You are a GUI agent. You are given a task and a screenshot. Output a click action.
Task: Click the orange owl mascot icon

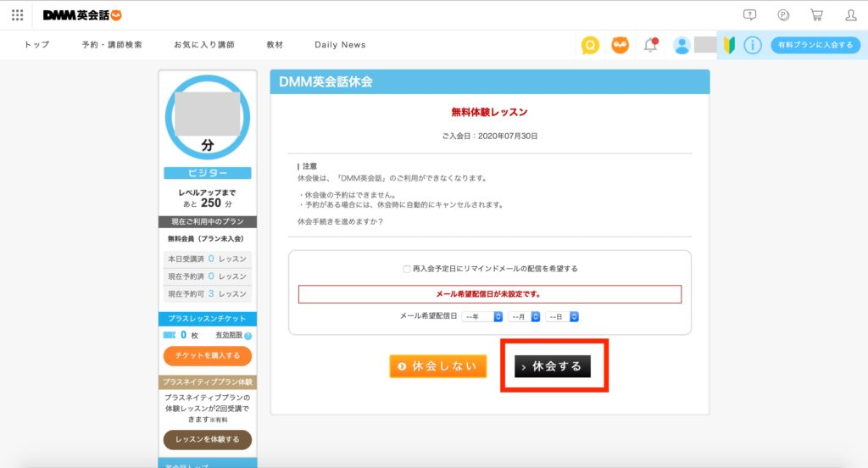tap(620, 45)
